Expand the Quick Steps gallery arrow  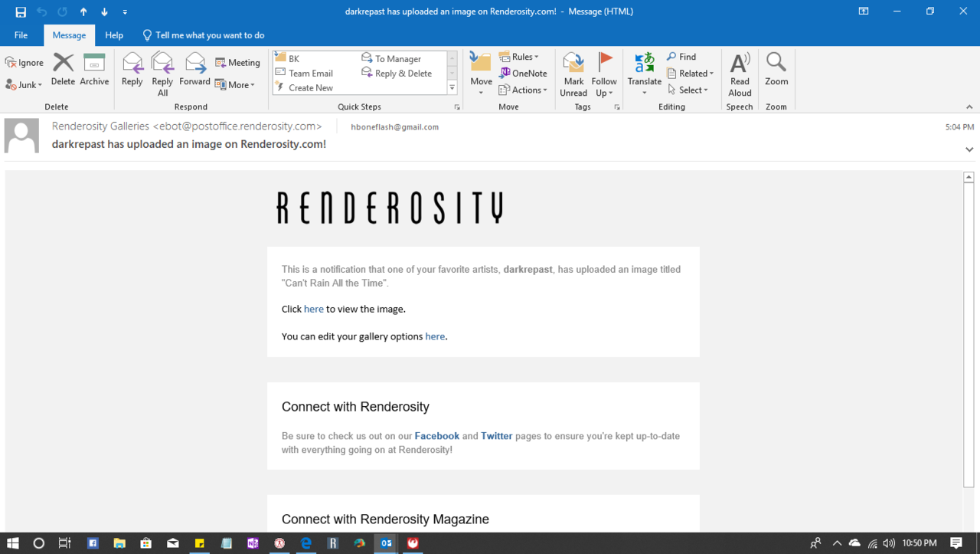452,88
